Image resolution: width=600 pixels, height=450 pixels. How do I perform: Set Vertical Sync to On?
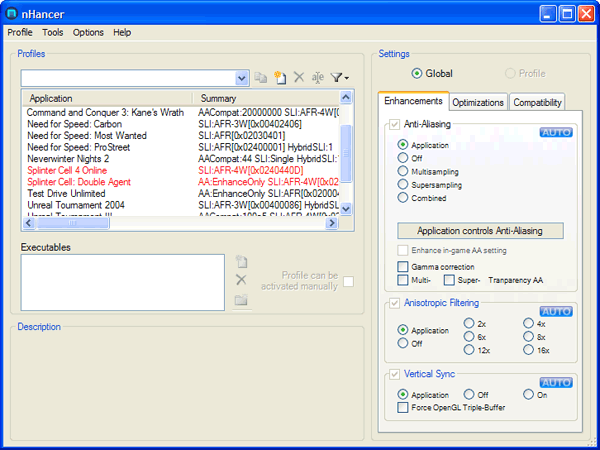click(528, 394)
